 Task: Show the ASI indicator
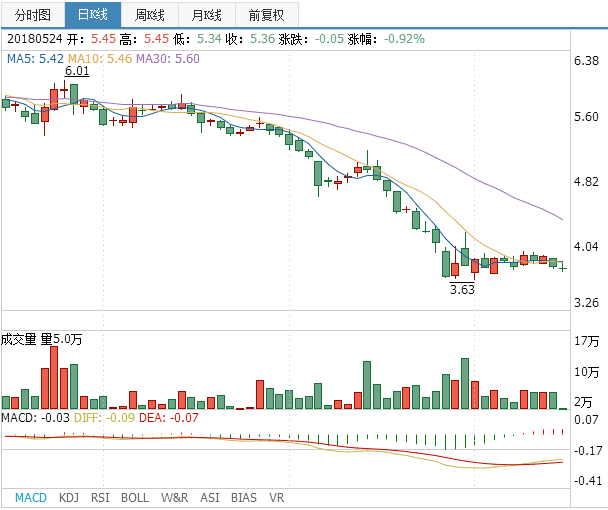[210, 498]
